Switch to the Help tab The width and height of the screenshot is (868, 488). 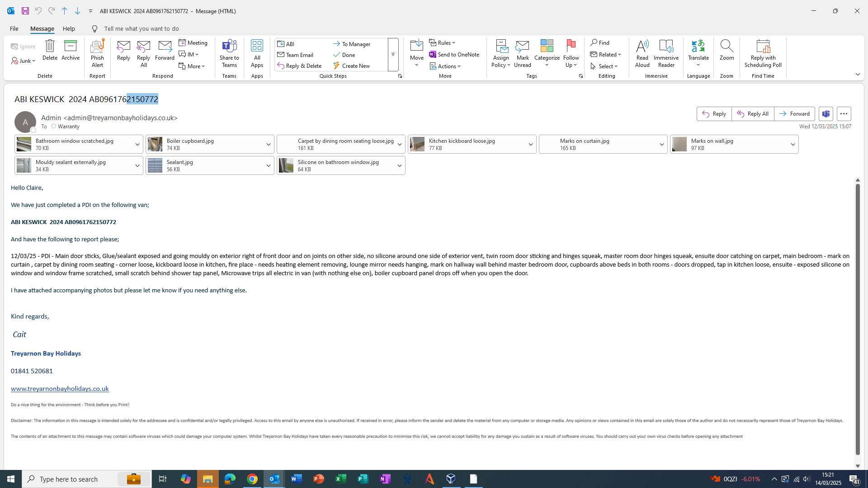pyautogui.click(x=69, y=28)
